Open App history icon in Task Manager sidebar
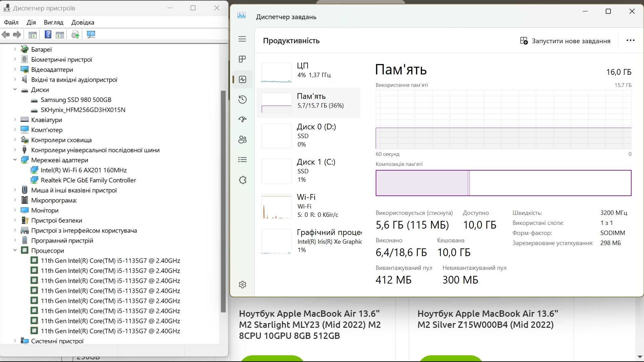Image resolution: width=644 pixels, height=362 pixels. pyautogui.click(x=242, y=100)
